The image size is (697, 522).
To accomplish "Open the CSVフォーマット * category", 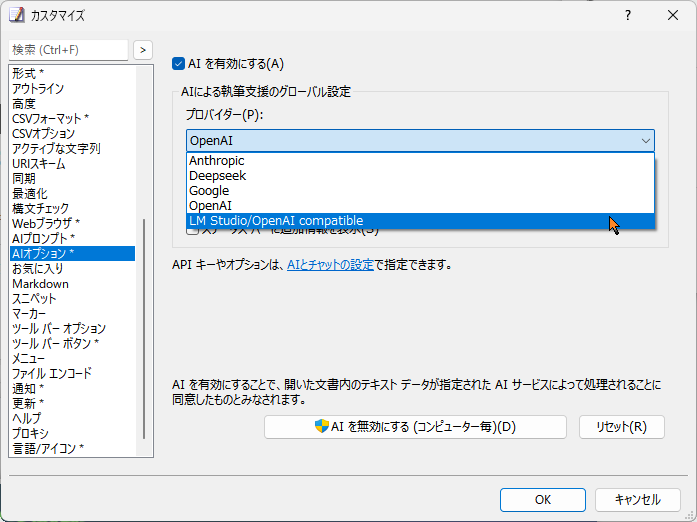I will tap(72, 119).
